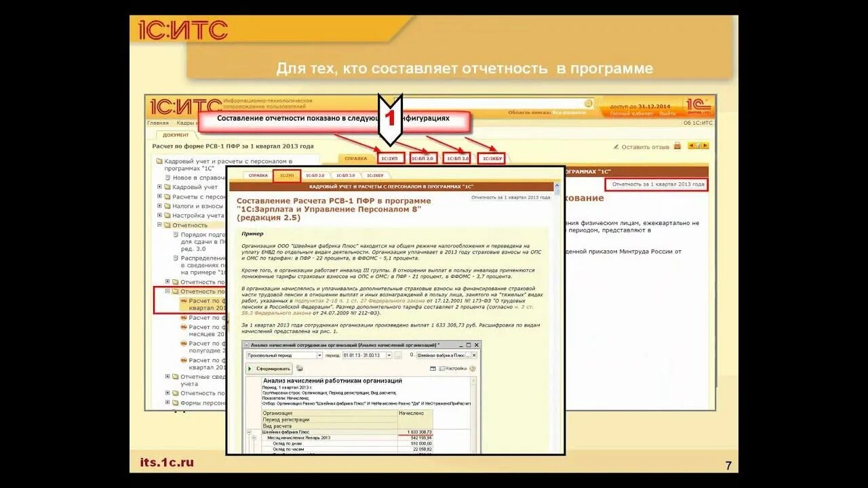Open the 1С:БП 2.0 tab in main page
868x488 pixels.
click(x=422, y=159)
